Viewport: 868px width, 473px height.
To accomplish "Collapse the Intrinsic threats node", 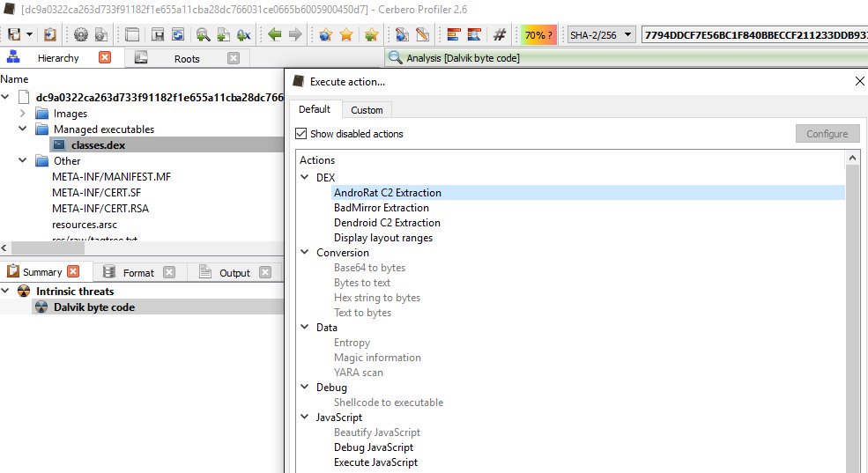I will (x=7, y=292).
